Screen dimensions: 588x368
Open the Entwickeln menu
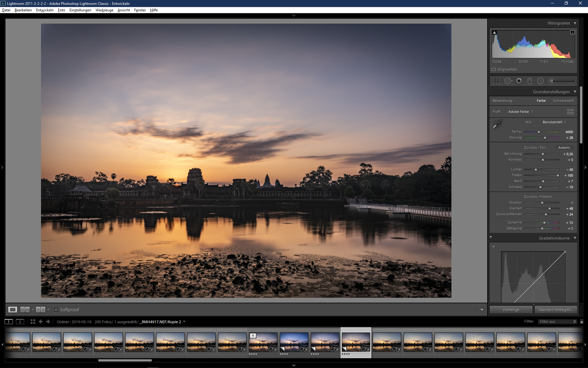(45, 10)
